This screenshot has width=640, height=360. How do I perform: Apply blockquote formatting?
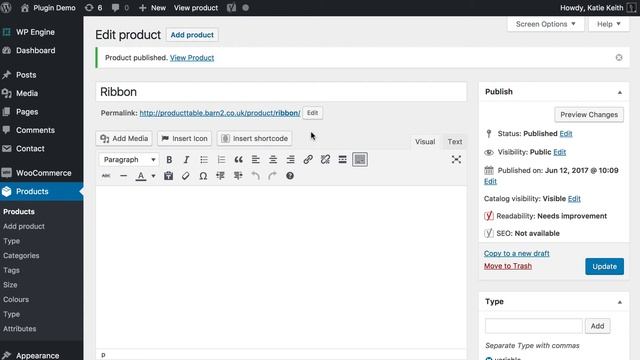[238, 160]
